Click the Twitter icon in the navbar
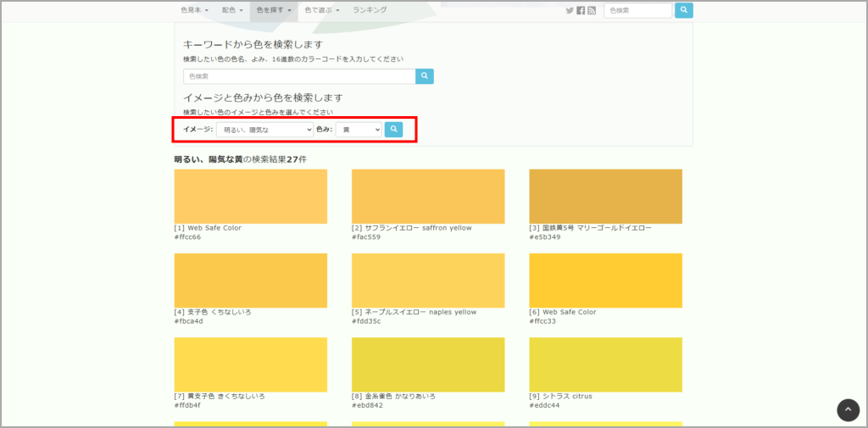The height and width of the screenshot is (428, 868). 570,10
